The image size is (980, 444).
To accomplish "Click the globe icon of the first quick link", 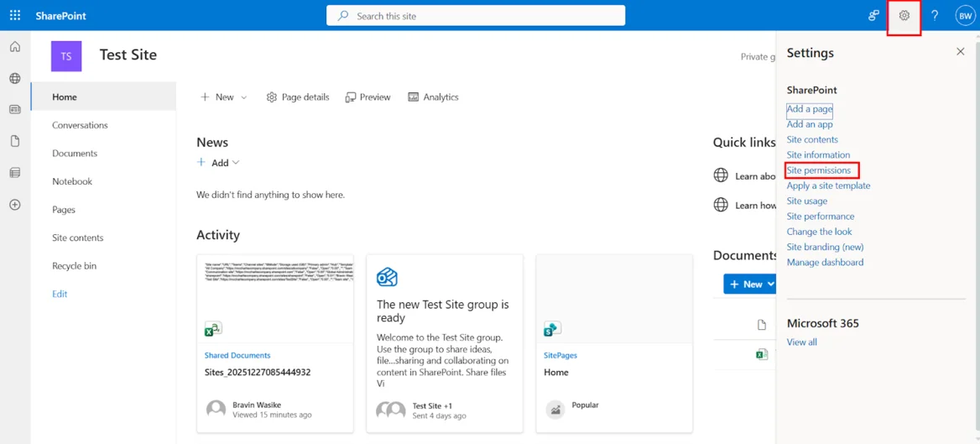I will coord(721,175).
